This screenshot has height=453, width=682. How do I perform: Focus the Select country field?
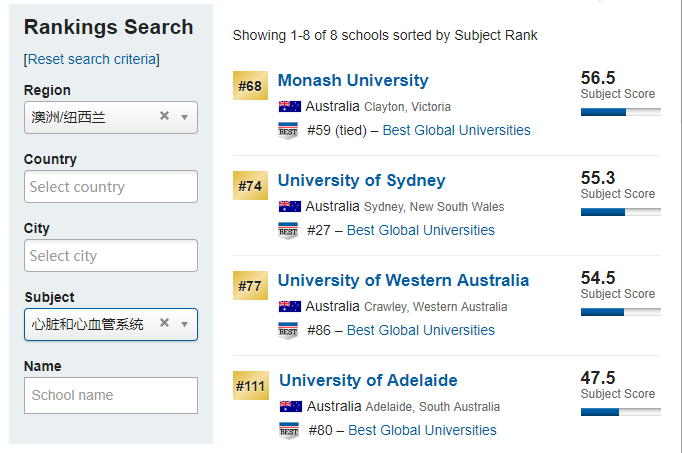tap(111, 187)
